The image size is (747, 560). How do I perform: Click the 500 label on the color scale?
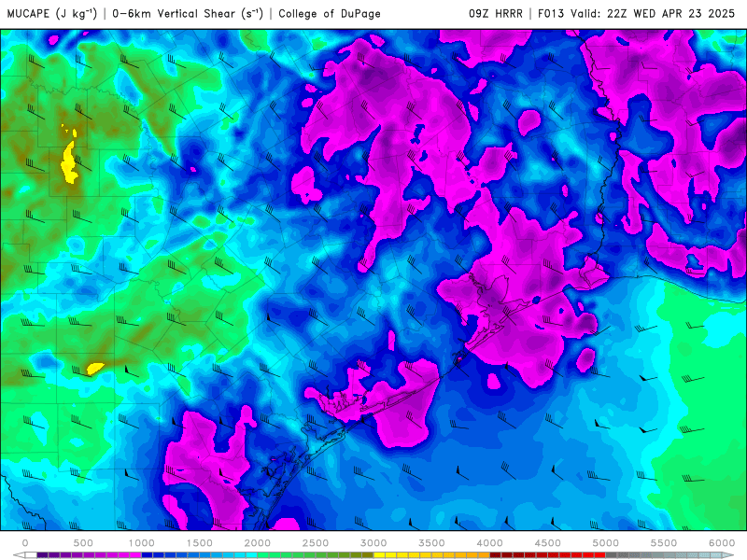click(83, 543)
